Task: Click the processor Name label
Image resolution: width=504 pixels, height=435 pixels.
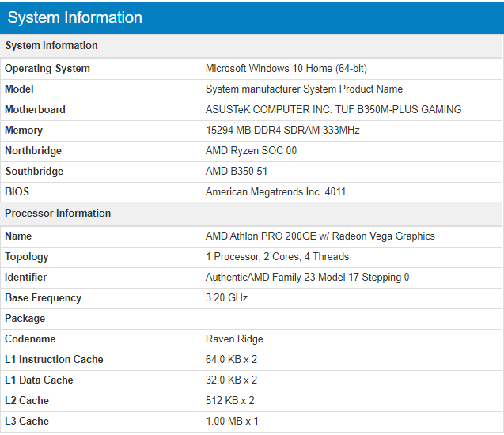Action: click(18, 236)
